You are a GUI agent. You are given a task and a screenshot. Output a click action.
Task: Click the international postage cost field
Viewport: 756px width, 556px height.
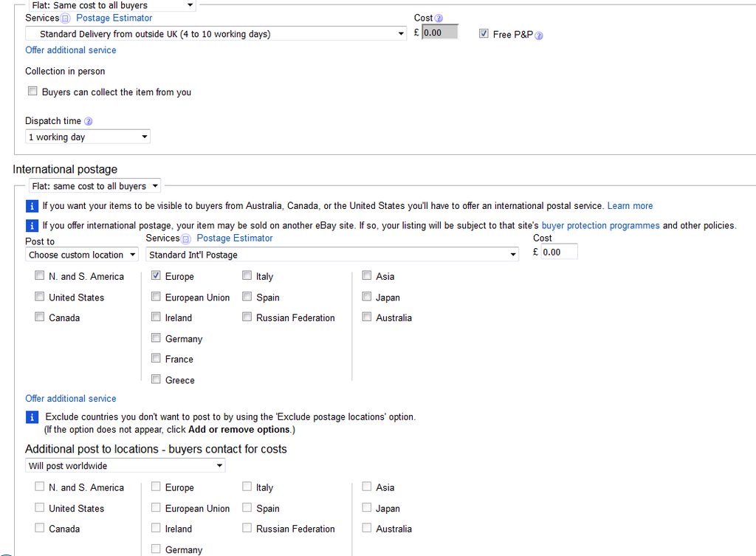[560, 253]
